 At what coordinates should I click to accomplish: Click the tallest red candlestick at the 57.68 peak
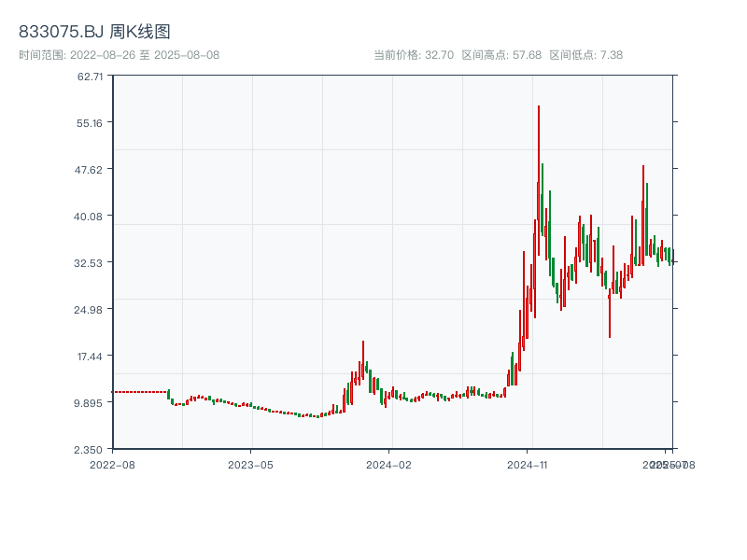pyautogui.click(x=539, y=180)
